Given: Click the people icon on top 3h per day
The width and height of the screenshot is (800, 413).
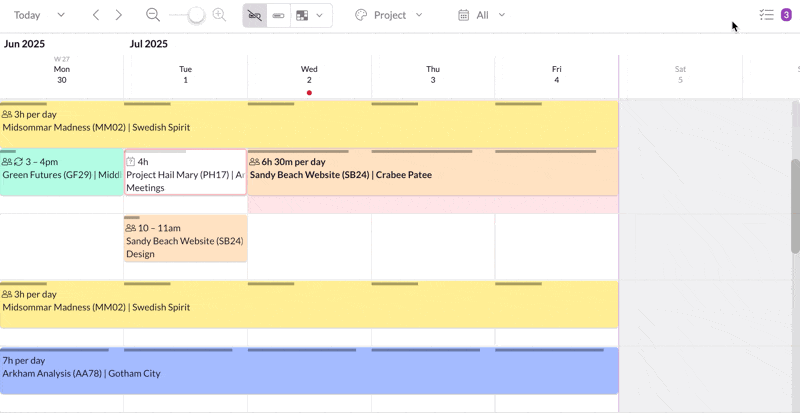Looking at the screenshot, I should [x=7, y=114].
